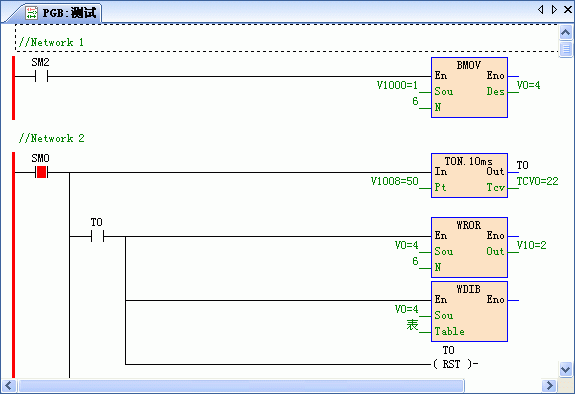Select the TON.10ms timer block
Image resolution: width=575 pixels, height=394 pixels.
(x=469, y=176)
